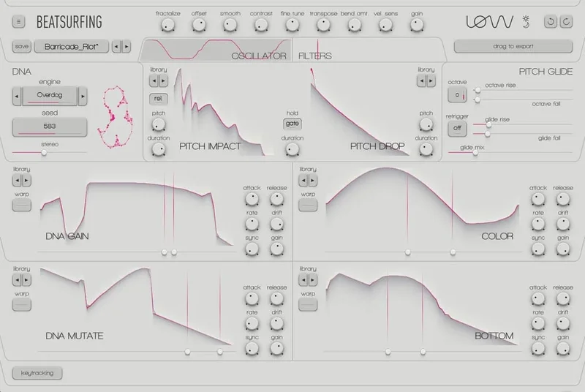The height and width of the screenshot is (392, 585).
Task: Toggle the keytracking button
Action: [x=37, y=373]
